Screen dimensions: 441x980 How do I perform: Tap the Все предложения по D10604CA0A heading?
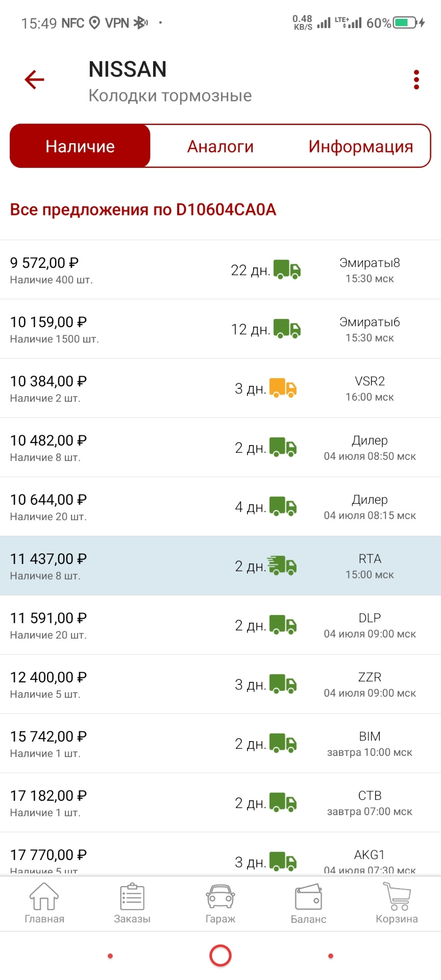pos(143,210)
